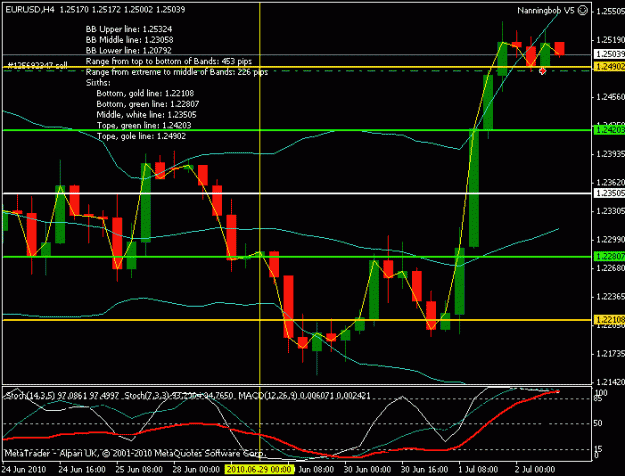The image size is (625, 476).
Task: Click the Tope, green line: 1.24203 text
Action: [144, 126]
